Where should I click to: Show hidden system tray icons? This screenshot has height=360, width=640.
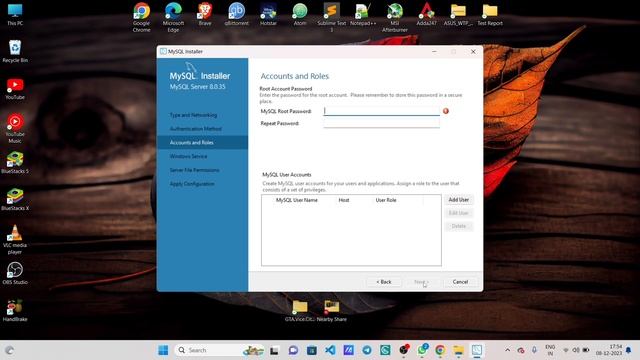[x=507, y=350]
